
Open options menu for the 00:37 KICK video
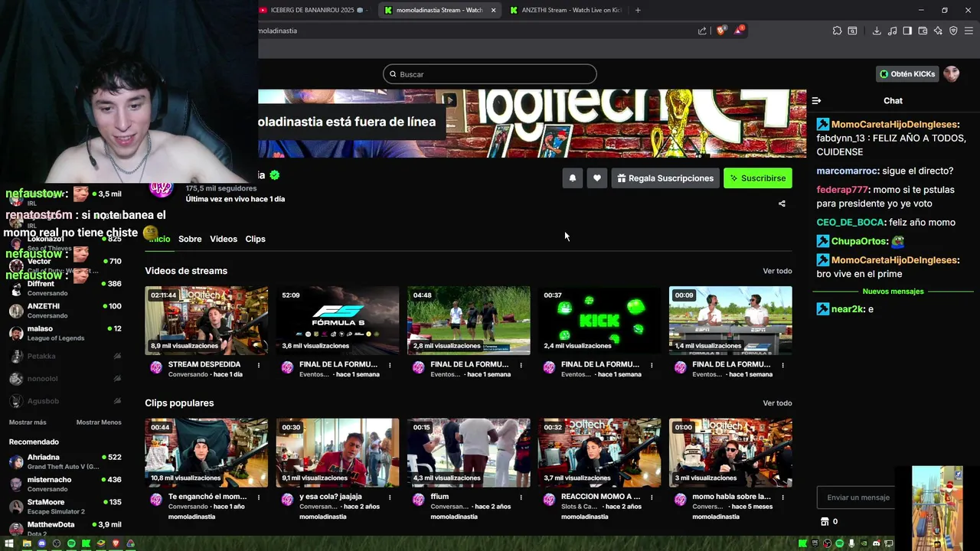coord(652,366)
